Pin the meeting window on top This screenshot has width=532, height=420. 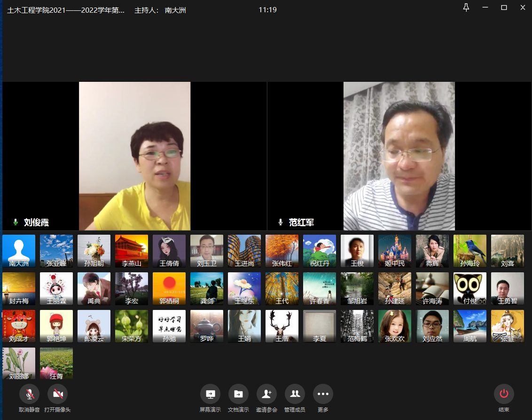tap(466, 8)
